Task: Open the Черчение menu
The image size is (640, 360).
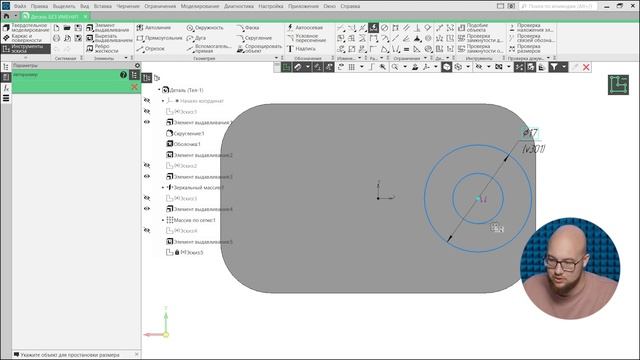Action: coord(128,6)
